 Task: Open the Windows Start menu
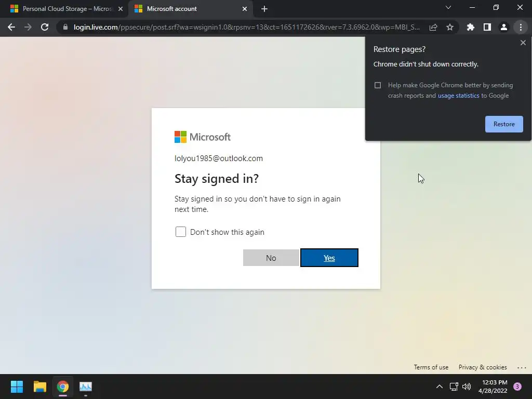(x=17, y=387)
